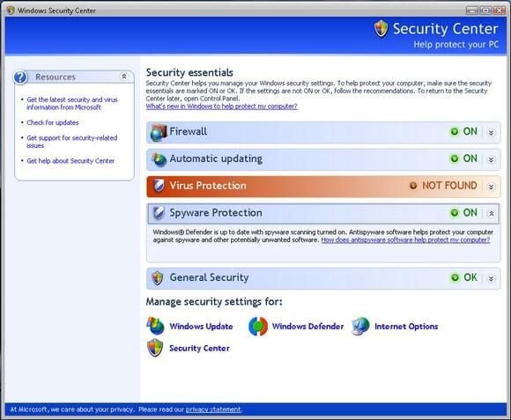Click the Spyware Protection shield icon
511x420 pixels.
click(159, 213)
